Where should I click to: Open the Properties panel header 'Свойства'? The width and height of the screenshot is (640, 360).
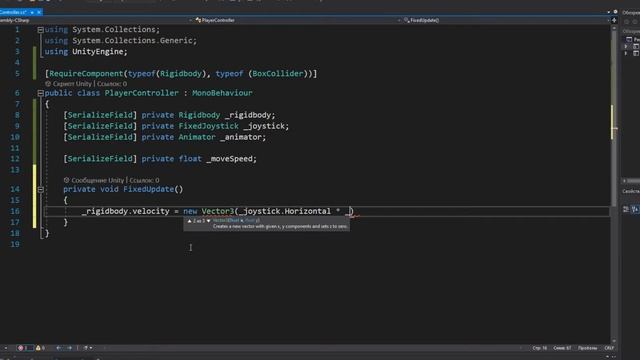(631, 191)
